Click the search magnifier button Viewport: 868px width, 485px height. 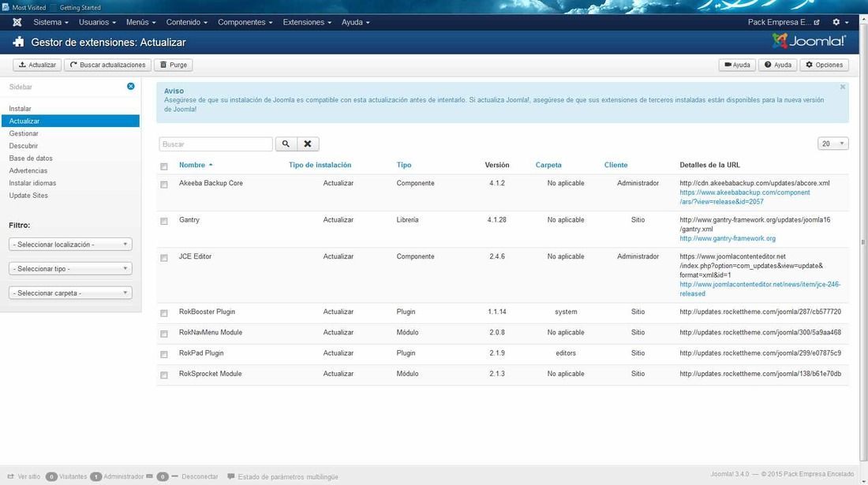[x=286, y=144]
